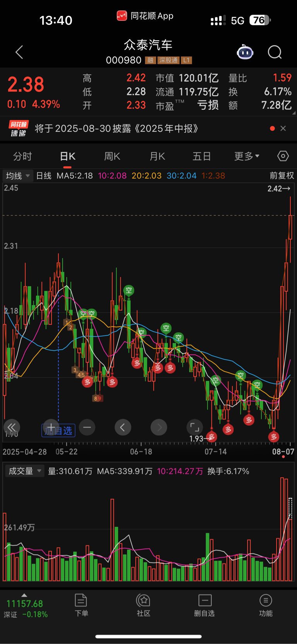Toggle 前复权 price adjustment
This screenshot has height=644, width=297.
coord(282,176)
